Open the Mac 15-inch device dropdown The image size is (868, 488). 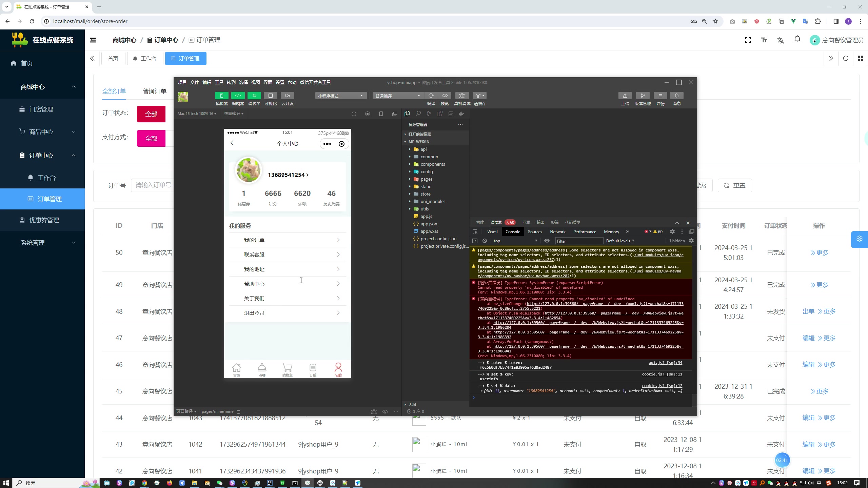point(197,114)
